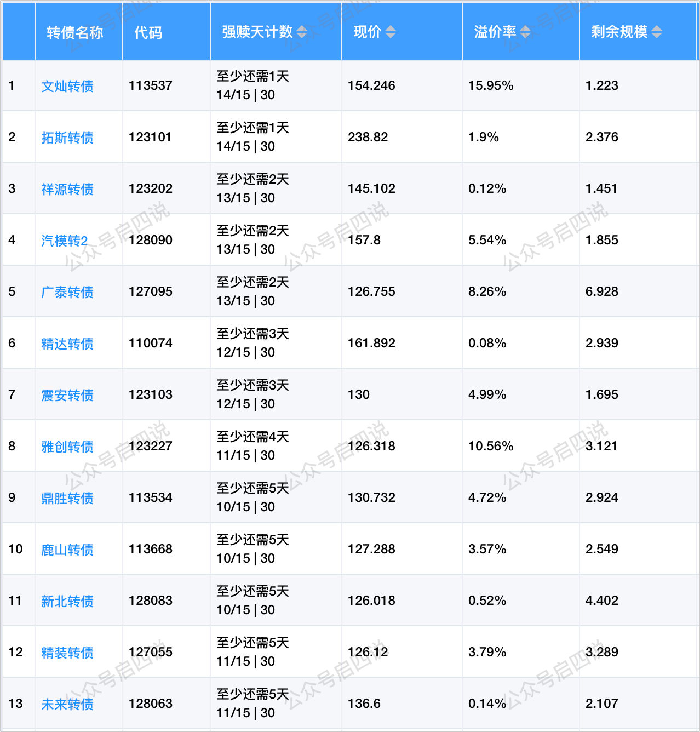Open the 精达转债 link
Image resolution: width=700 pixels, height=732 pixels.
(x=67, y=344)
